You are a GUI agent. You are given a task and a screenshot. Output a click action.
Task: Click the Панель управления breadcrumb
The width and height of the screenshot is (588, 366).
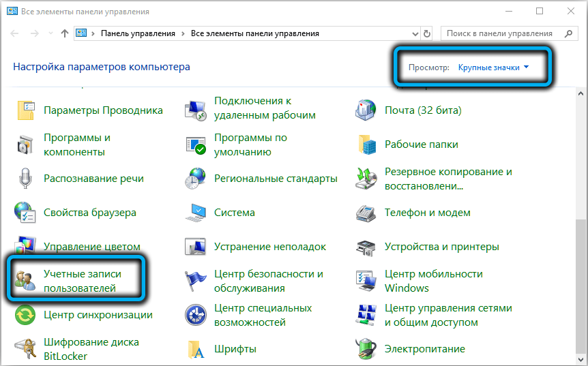coord(138,33)
